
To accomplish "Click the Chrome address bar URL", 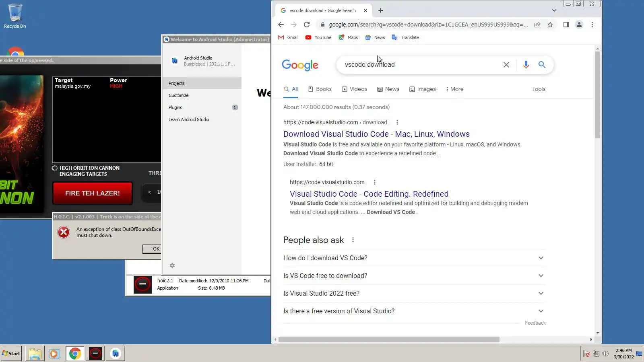I will point(428,25).
